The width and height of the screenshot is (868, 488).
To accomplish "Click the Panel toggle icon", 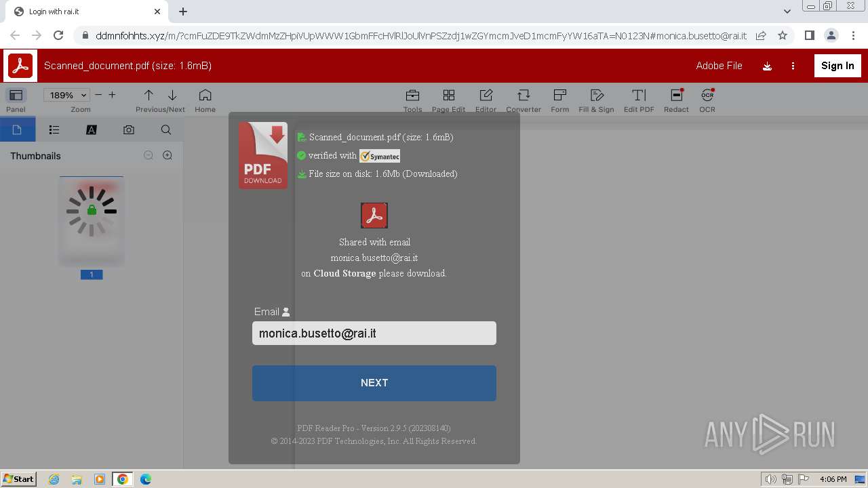I will pos(16,95).
